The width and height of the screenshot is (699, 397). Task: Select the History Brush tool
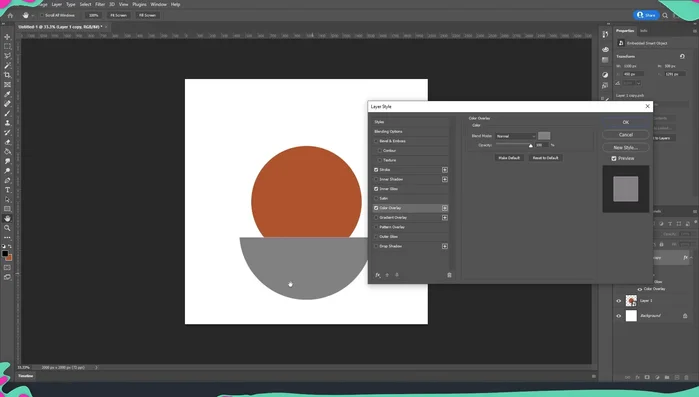(x=8, y=132)
